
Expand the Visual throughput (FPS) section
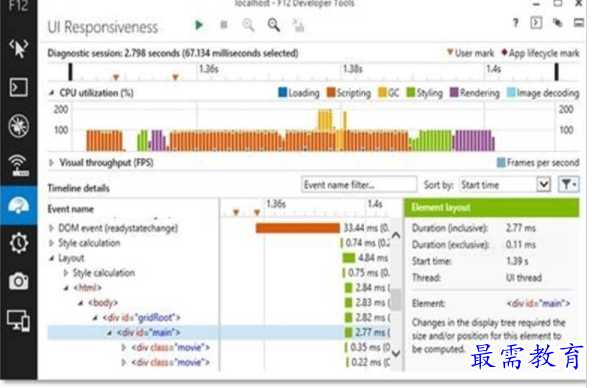pos(52,163)
